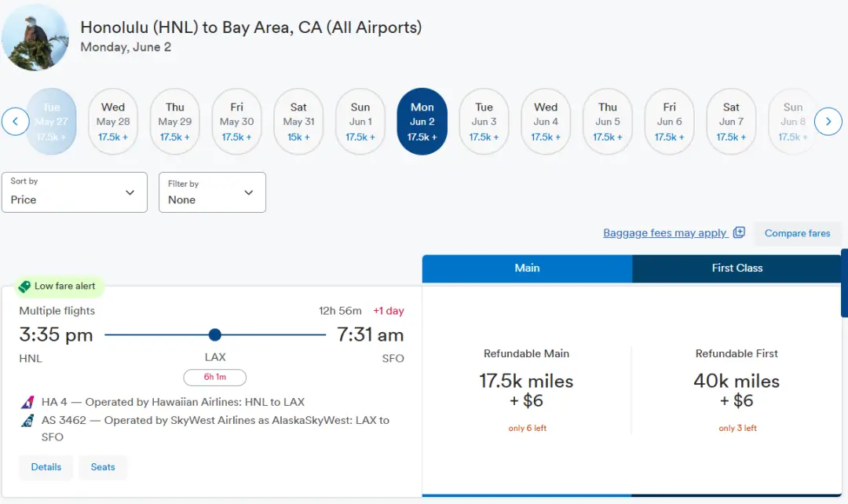Click the LAX layover dot on the timeline
848x504 pixels.
[x=215, y=335]
